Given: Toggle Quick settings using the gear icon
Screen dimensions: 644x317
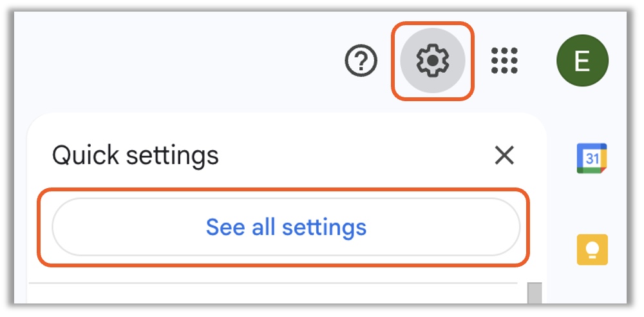Looking at the screenshot, I should click(x=433, y=61).
